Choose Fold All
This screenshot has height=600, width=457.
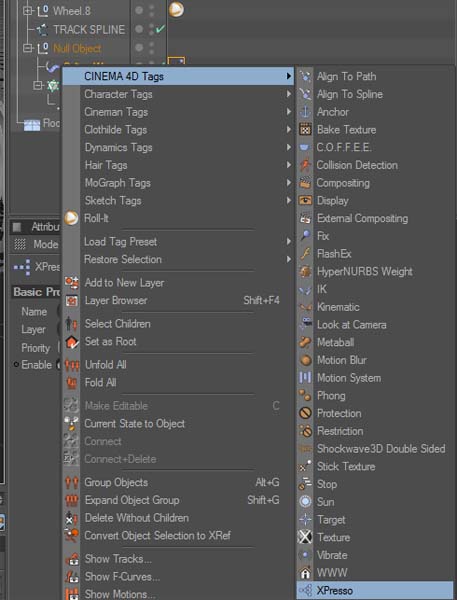click(178, 382)
